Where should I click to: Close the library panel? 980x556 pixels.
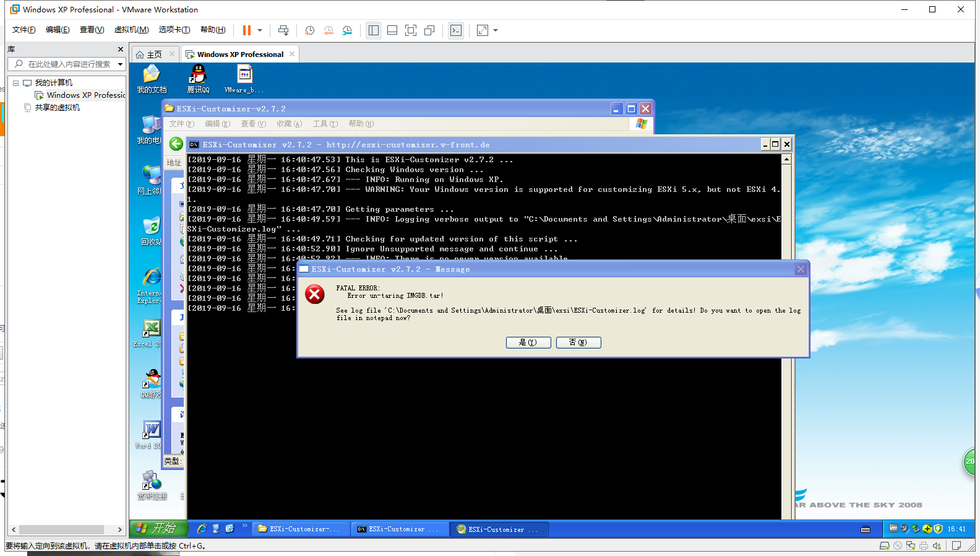coord(121,49)
